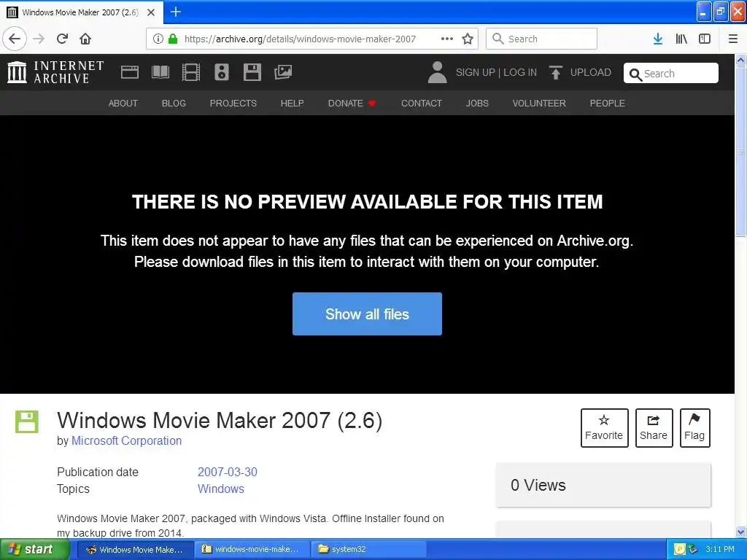The width and height of the screenshot is (747, 560).
Task: Click the UPLOAD link
Action: 590,72
